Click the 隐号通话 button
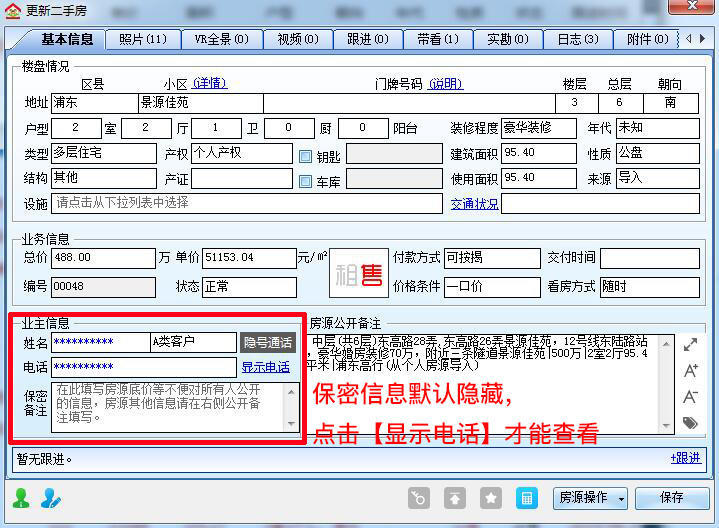The width and height of the screenshot is (719, 528). click(268, 342)
